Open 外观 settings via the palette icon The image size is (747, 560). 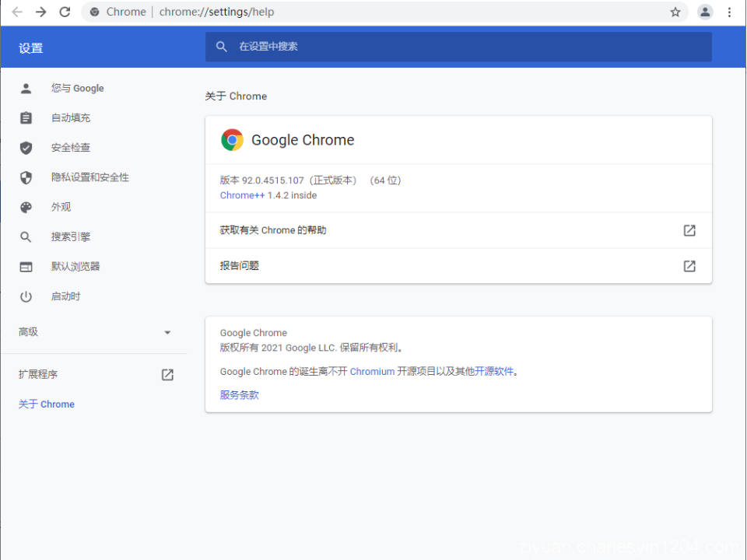coord(26,207)
